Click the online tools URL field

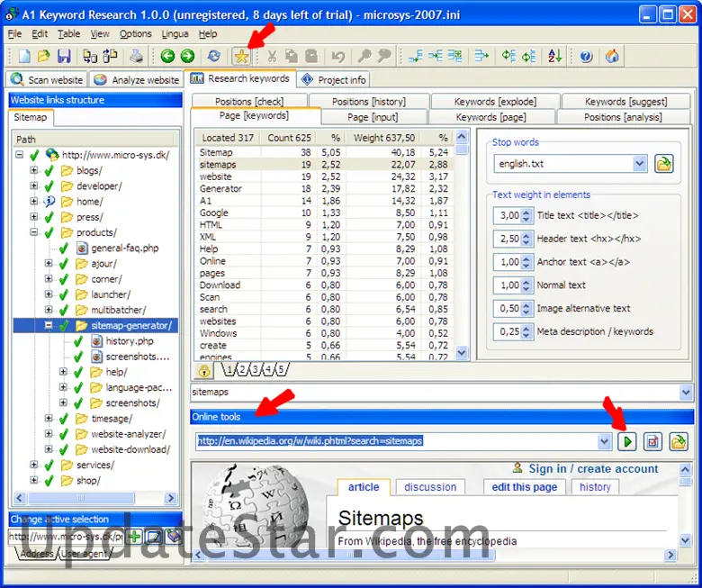(x=397, y=442)
